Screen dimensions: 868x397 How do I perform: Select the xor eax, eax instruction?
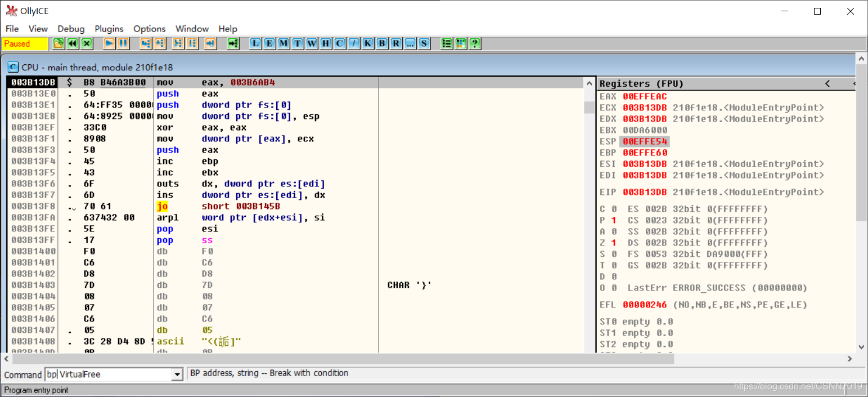coord(201,127)
